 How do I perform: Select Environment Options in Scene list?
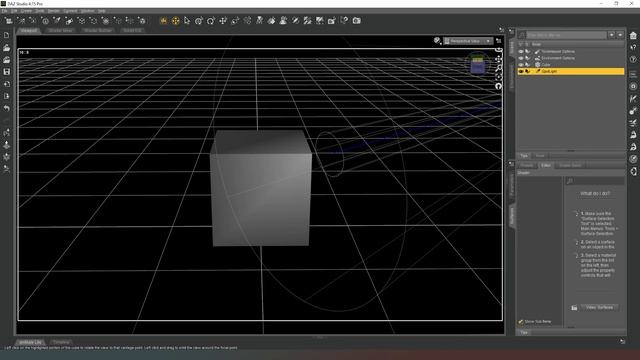coord(558,58)
